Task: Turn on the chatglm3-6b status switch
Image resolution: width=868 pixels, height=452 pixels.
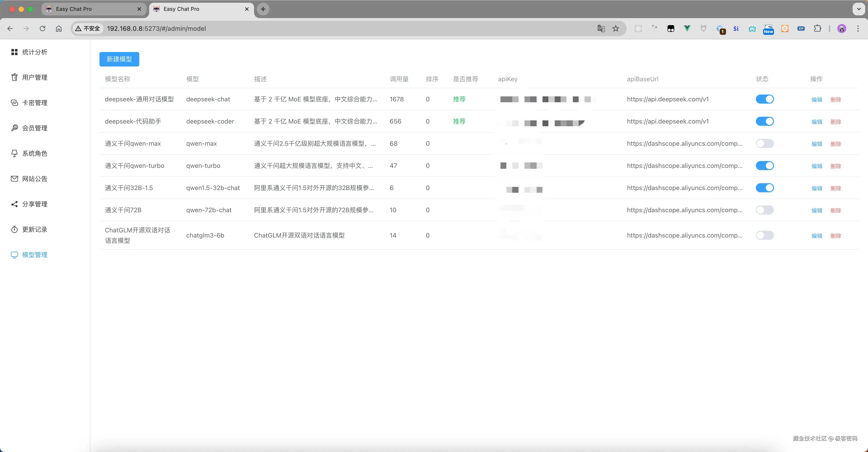Action: coord(764,235)
